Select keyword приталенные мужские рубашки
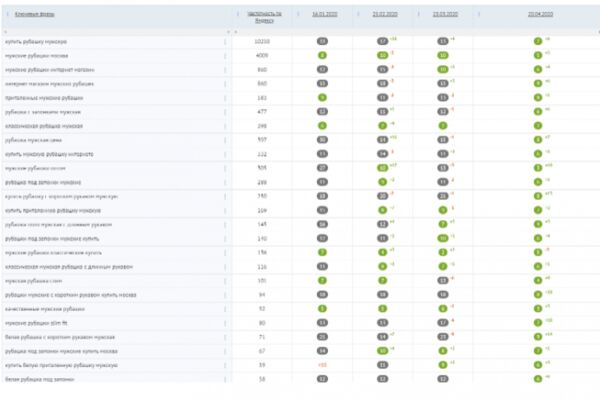 coord(44,98)
